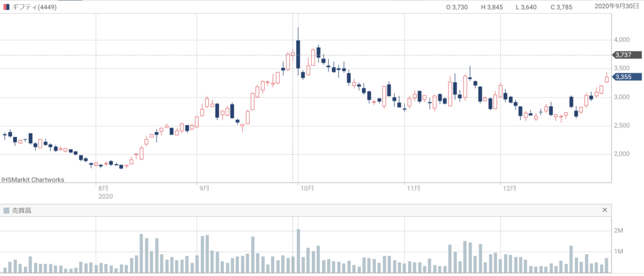Click the low value L 3,640
Screen dimensions: 644x276
pyautogui.click(x=526, y=7)
